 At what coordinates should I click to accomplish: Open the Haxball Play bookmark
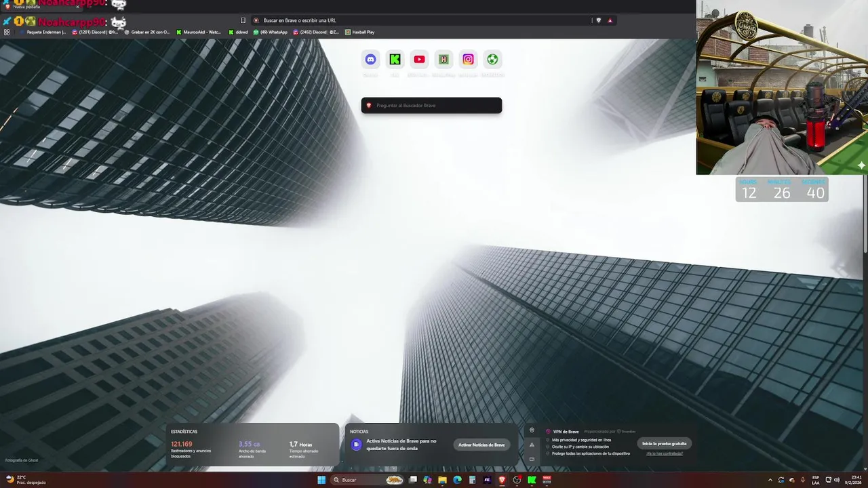pos(359,32)
